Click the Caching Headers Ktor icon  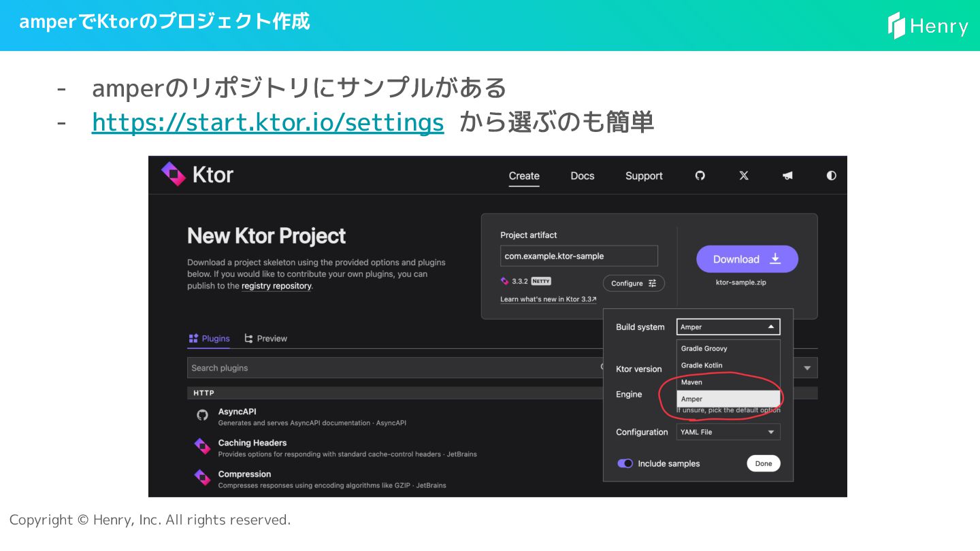202,446
